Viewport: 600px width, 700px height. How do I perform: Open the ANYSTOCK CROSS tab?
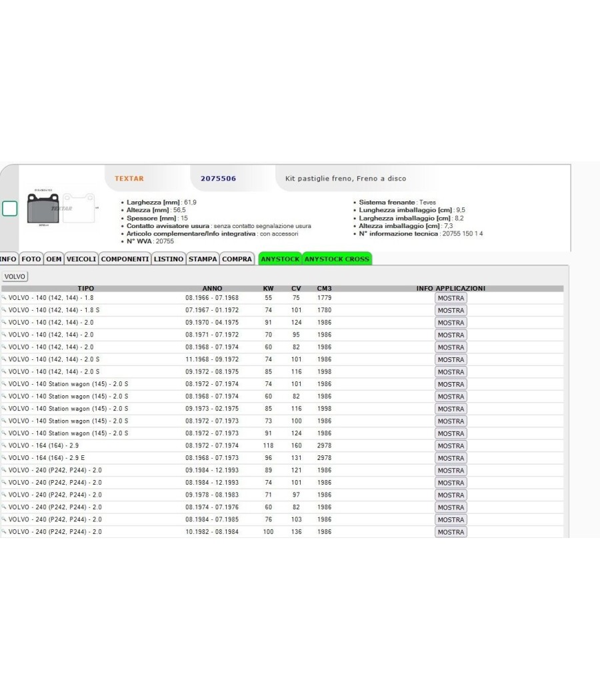[x=337, y=259]
